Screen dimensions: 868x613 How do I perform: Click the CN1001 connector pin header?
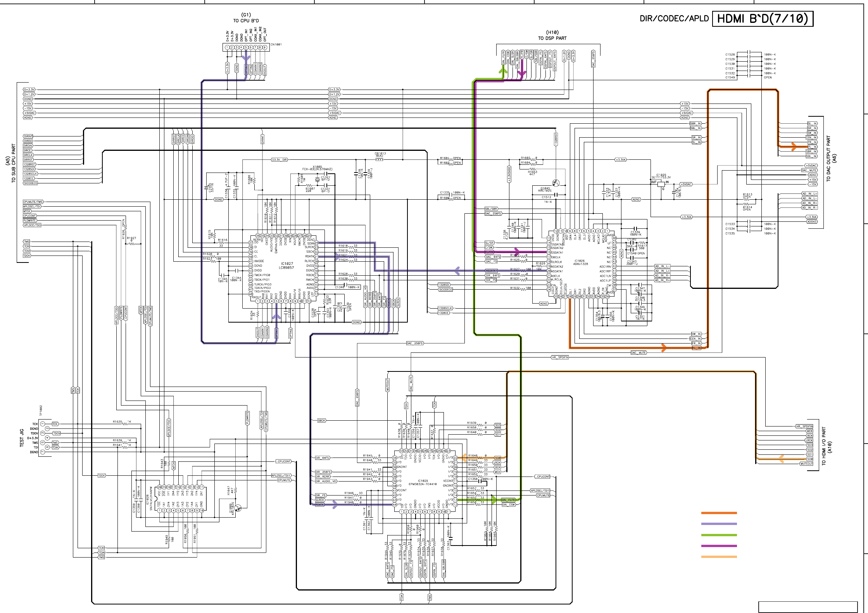pos(246,47)
